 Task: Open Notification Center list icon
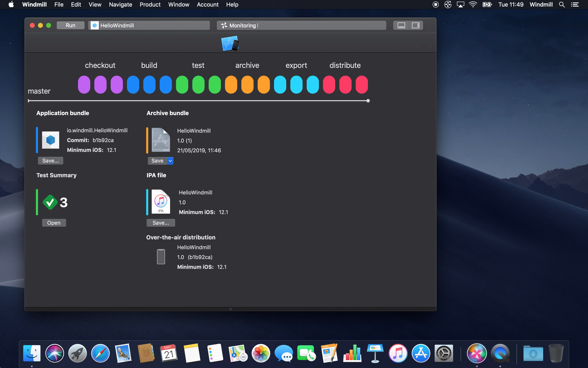click(x=575, y=4)
